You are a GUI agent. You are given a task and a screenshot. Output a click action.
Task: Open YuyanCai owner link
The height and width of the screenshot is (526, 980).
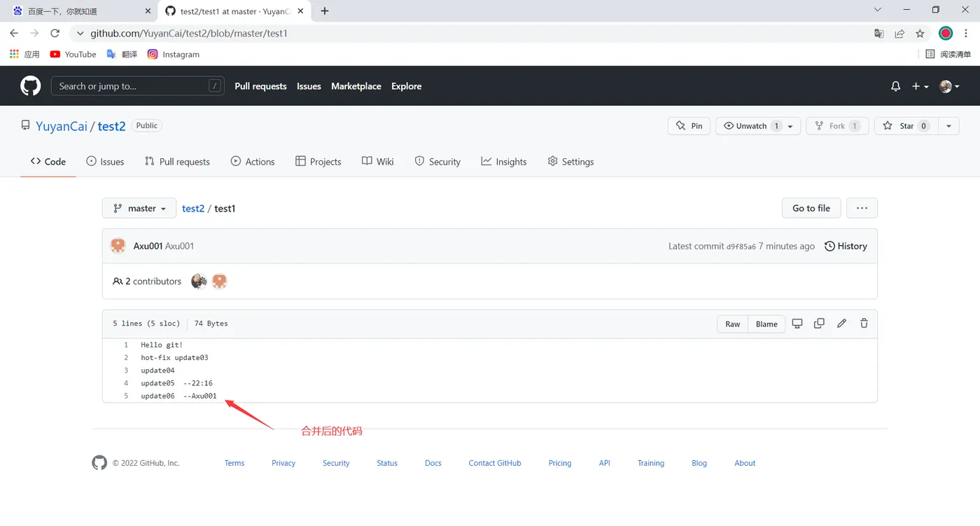pos(62,126)
